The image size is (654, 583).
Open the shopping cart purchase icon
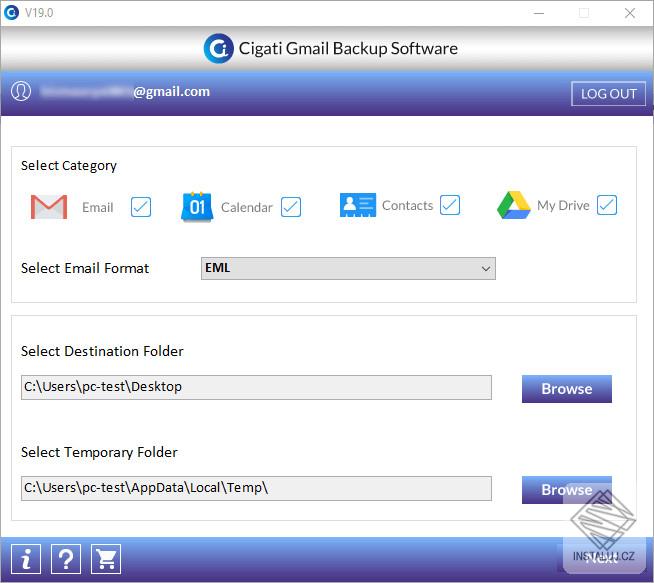coord(106,558)
